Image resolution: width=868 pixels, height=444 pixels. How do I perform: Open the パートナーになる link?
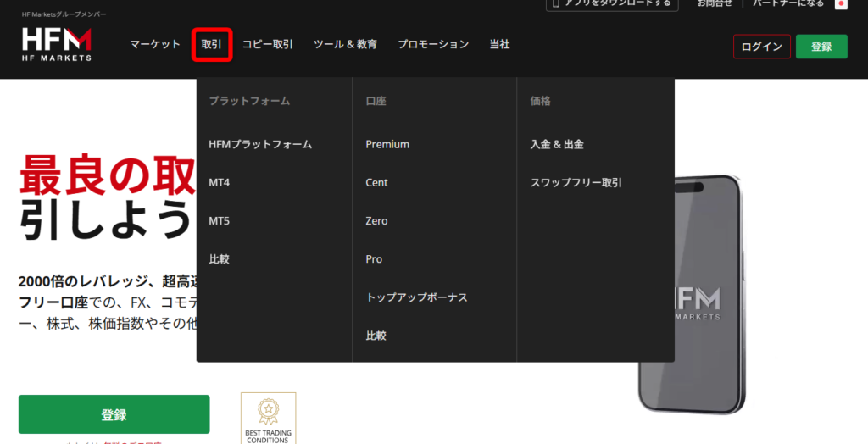tap(787, 3)
